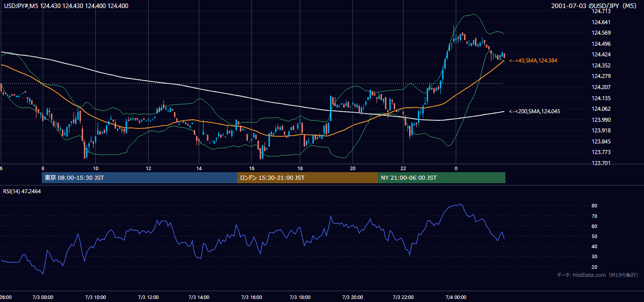This screenshot has height=302, width=644.
Task: Click the RSI 70 level label
Action: (595, 216)
